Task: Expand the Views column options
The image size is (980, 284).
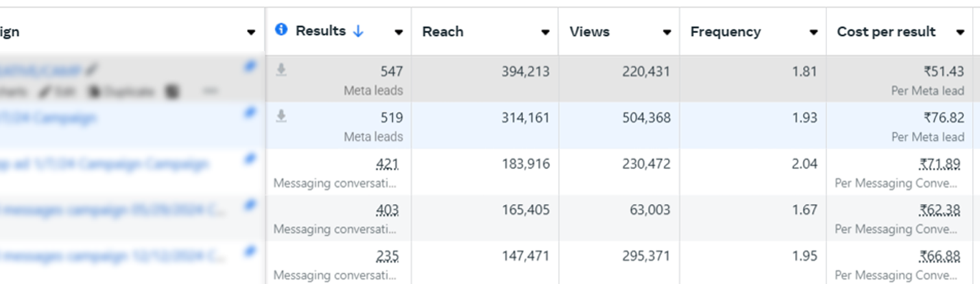Action: click(x=667, y=32)
